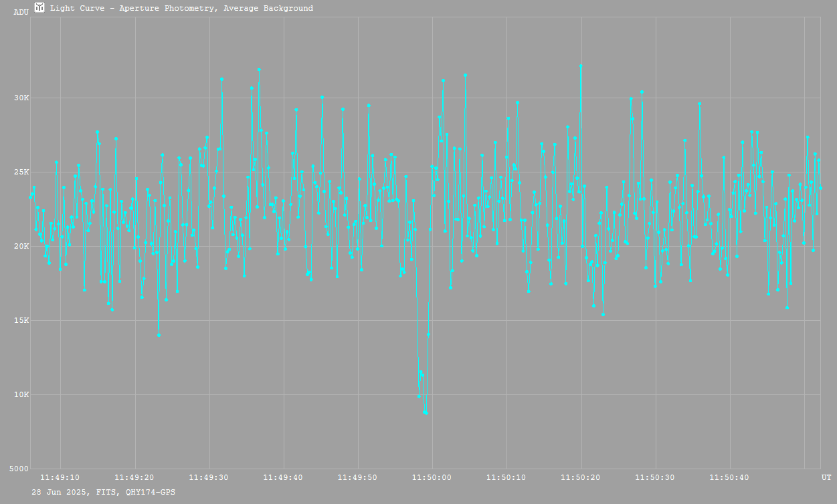Select the 5000 tick label
This screenshot has width=837, height=504.
pos(20,469)
